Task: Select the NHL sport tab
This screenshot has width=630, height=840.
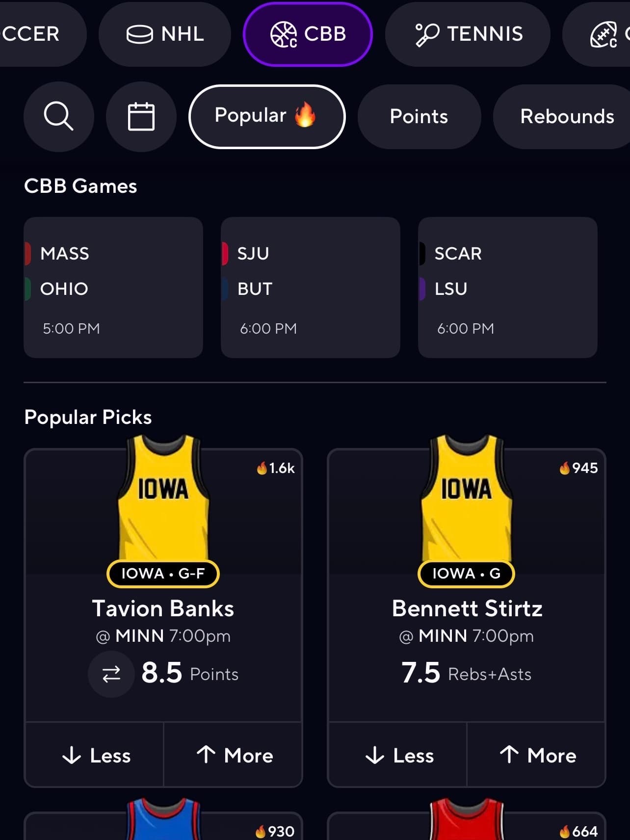Action: coord(165,34)
